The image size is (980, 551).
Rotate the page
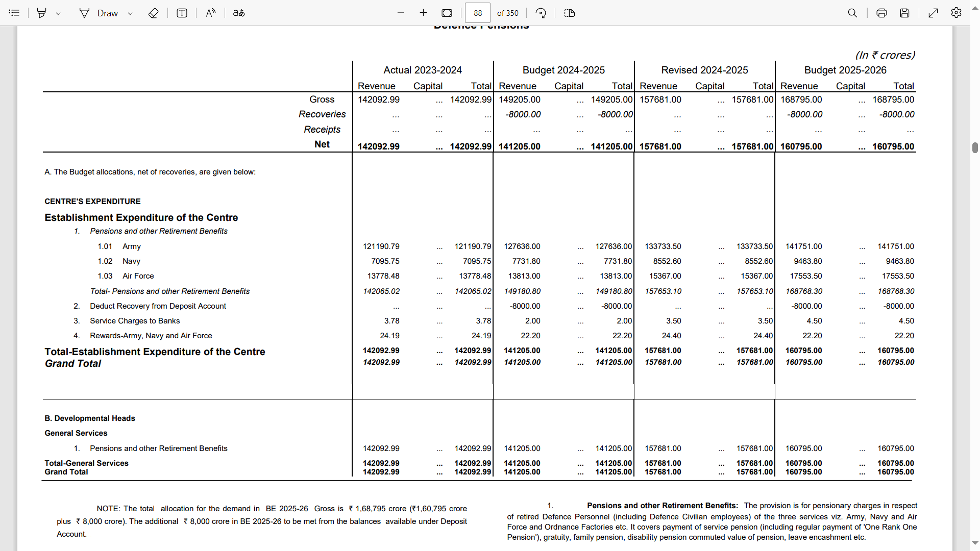[541, 13]
